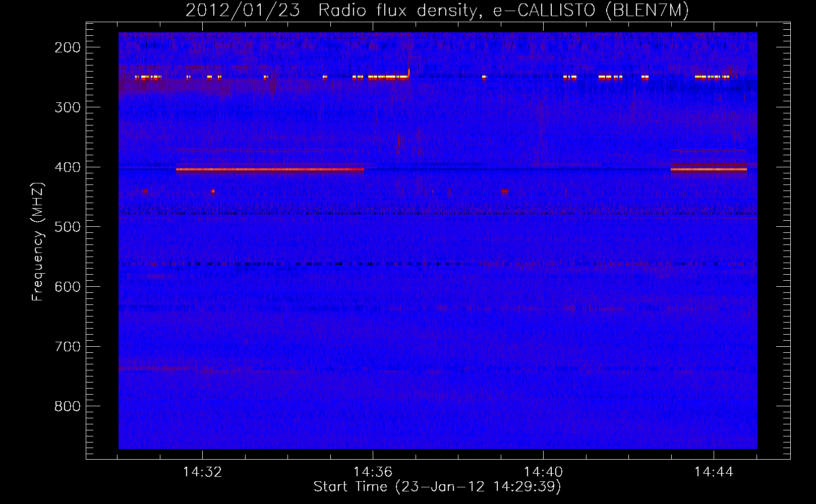Click the 14:40 time tick label

[543, 472]
